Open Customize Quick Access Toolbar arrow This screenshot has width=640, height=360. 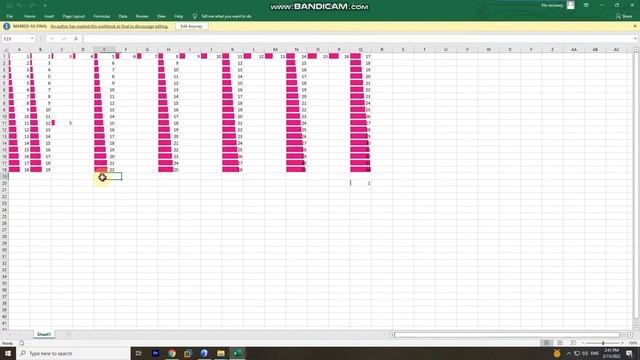point(45,6)
